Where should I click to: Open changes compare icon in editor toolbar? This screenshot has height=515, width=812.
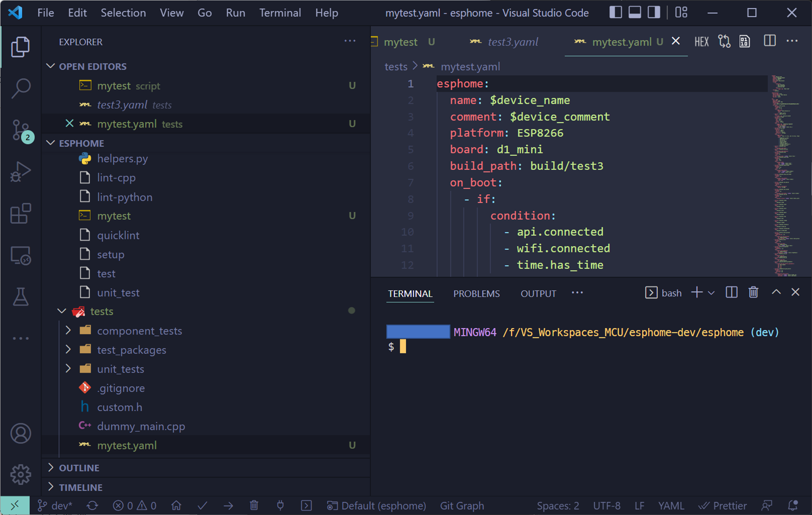point(724,42)
